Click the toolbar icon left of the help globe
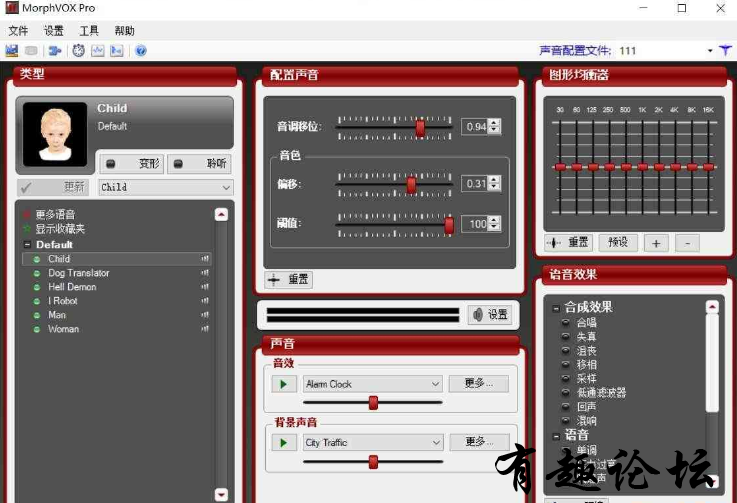 [x=117, y=50]
